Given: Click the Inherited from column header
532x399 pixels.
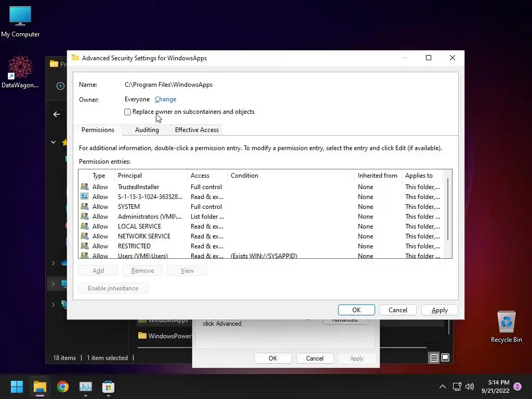Looking at the screenshot, I should click(378, 176).
